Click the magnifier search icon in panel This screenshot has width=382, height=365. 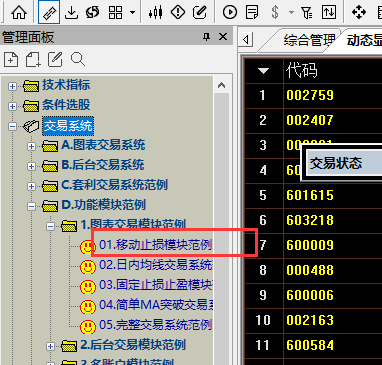coord(78,59)
